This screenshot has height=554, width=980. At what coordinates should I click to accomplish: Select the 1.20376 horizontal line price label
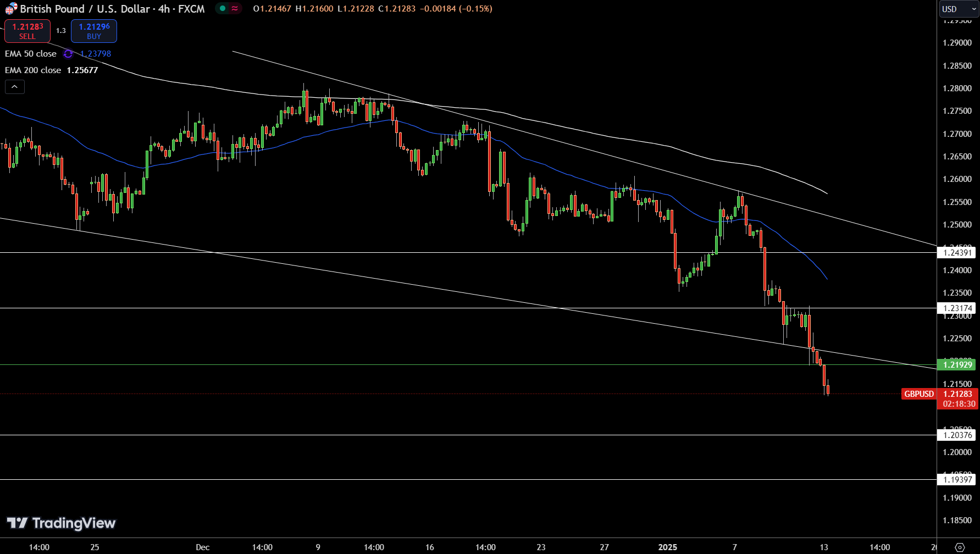point(957,435)
